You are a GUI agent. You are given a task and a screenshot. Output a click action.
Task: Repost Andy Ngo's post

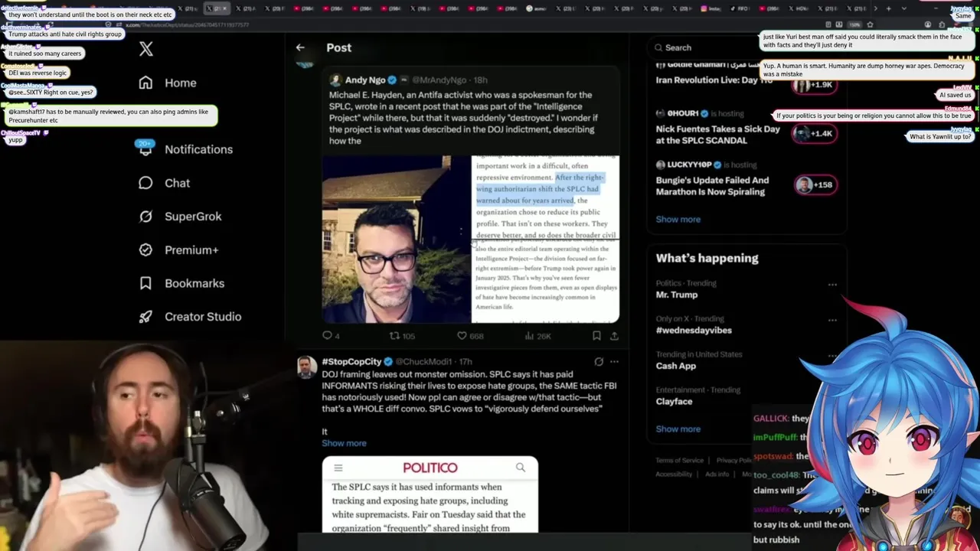click(402, 335)
